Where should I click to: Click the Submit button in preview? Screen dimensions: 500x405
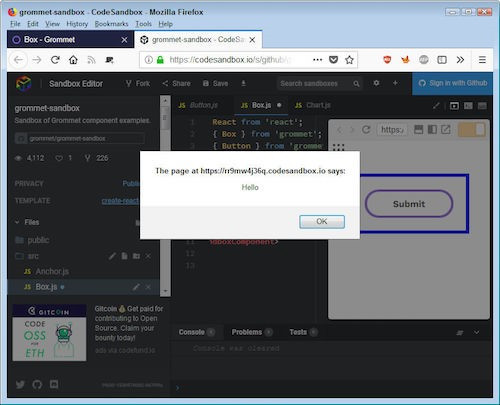tap(409, 204)
